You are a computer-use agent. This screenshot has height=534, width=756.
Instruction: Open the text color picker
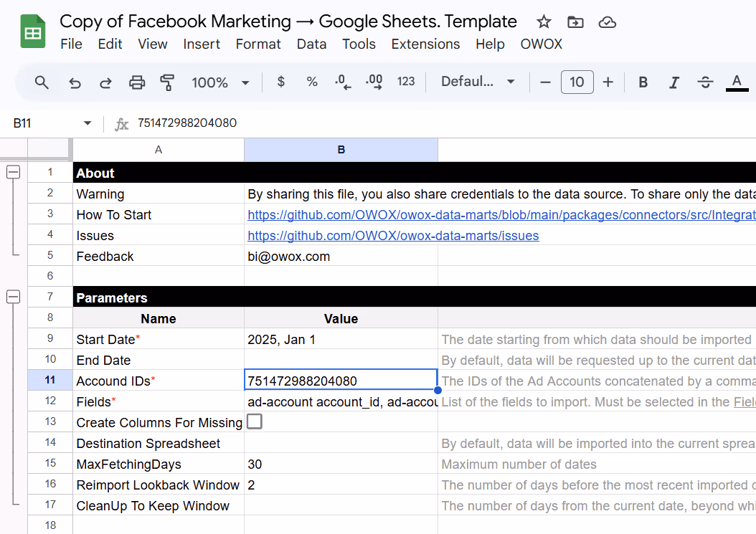[737, 82]
